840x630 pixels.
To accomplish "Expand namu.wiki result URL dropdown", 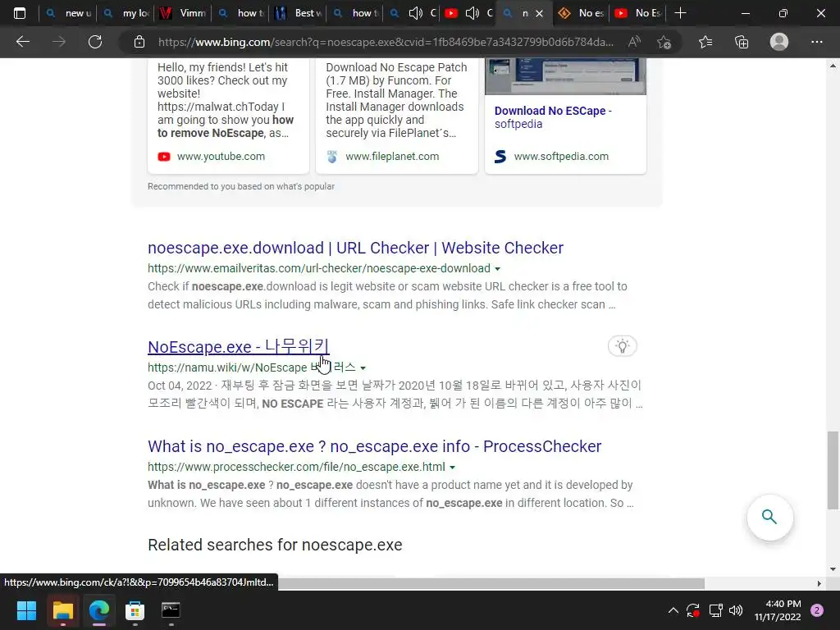I will [363, 368].
